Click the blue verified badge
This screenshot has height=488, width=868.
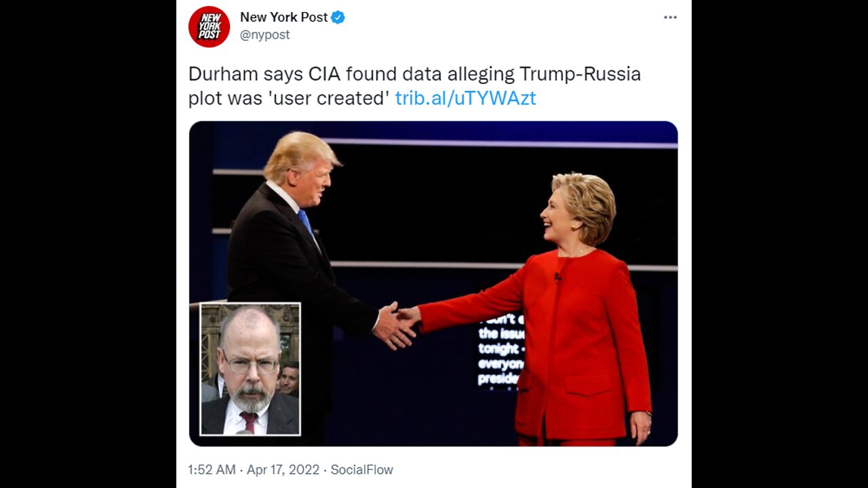(x=338, y=18)
